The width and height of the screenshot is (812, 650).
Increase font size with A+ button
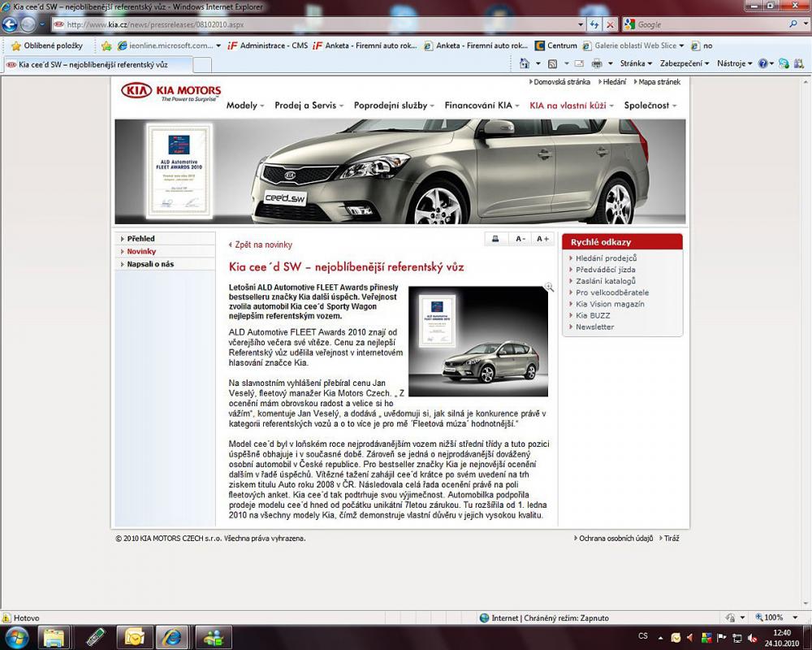point(542,239)
